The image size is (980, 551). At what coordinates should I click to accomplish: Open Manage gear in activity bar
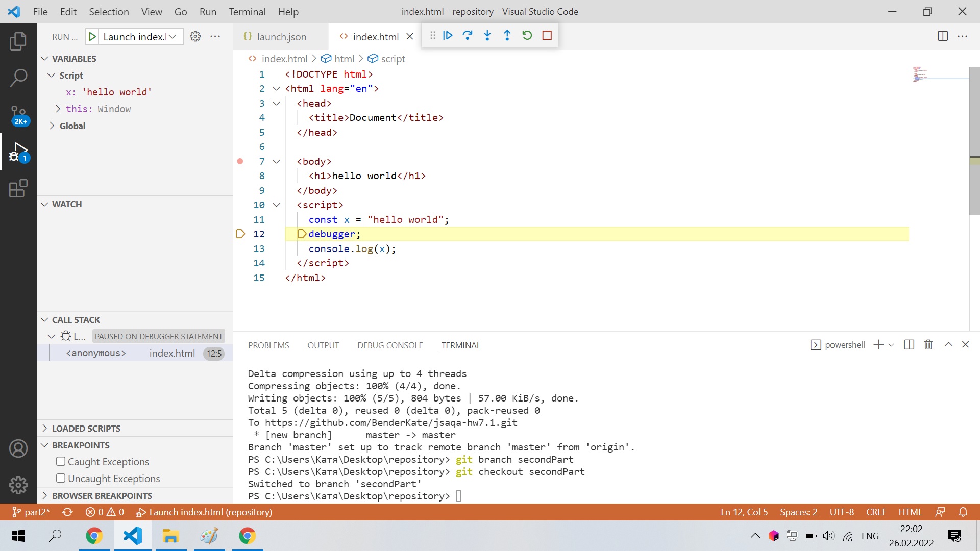click(18, 485)
